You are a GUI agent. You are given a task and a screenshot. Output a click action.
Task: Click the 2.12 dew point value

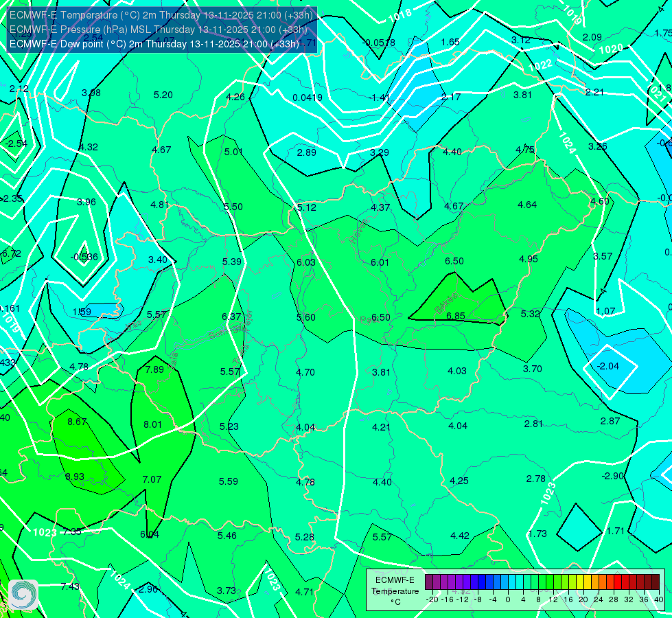(19, 89)
